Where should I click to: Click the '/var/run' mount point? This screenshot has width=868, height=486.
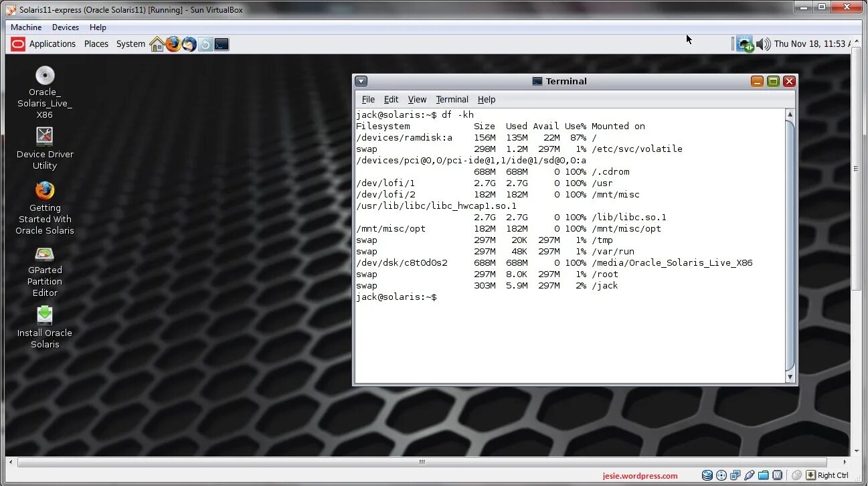pos(612,252)
